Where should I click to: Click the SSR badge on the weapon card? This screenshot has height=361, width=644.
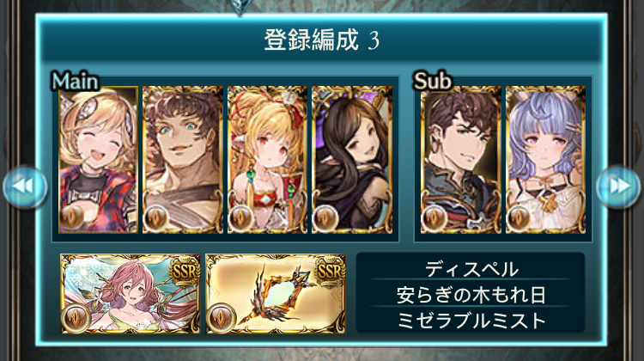tap(330, 271)
